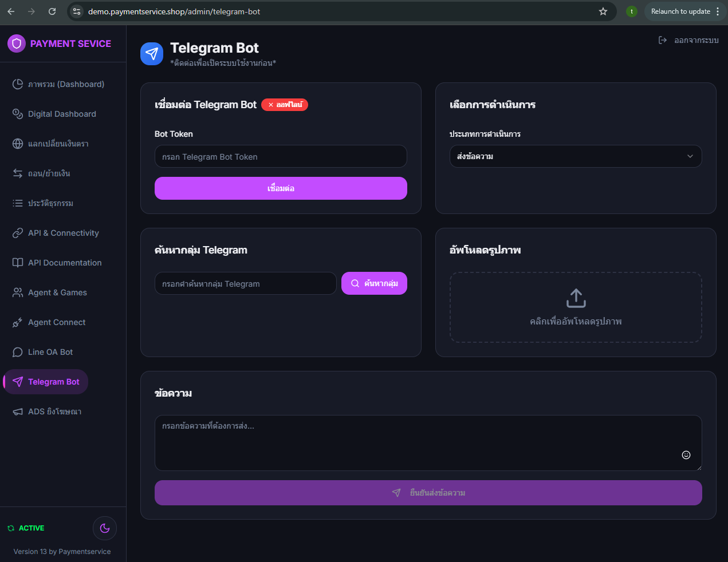Focus the Bot Token input field
This screenshot has width=728, height=562.
(x=281, y=156)
